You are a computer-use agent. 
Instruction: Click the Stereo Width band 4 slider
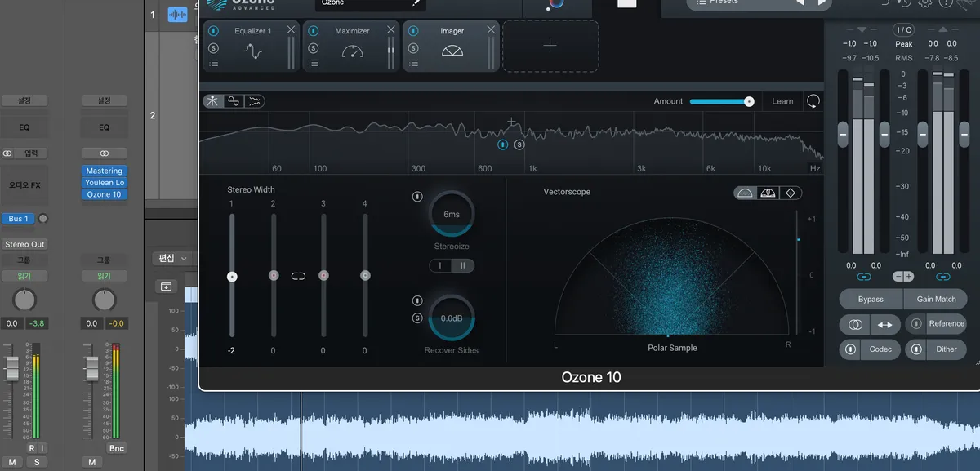click(365, 275)
